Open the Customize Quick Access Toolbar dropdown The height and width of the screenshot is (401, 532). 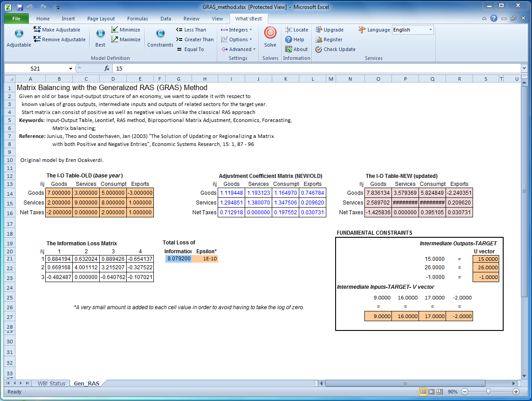[x=59, y=8]
